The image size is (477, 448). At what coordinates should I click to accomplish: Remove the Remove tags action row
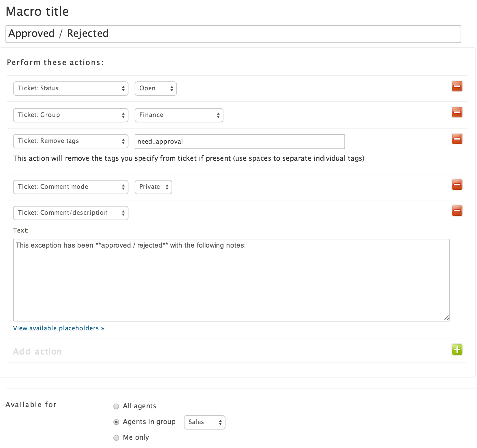pos(457,139)
